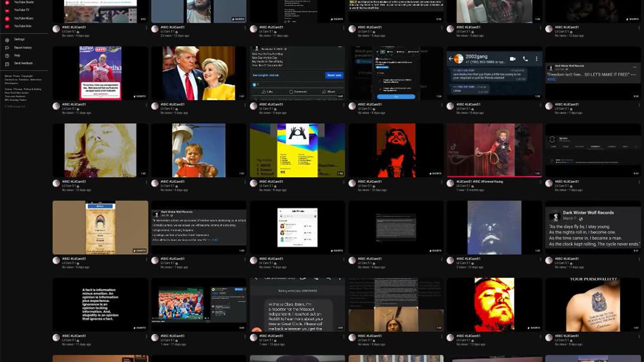The width and height of the screenshot is (644, 362).
Task: Play the red and yellow tinted face Short
Action: [x=495, y=305]
